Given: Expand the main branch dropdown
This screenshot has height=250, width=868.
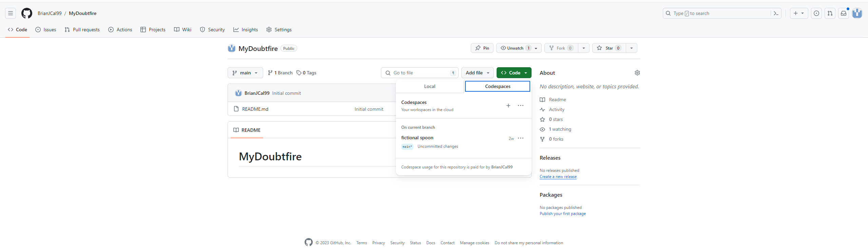Looking at the screenshot, I should [x=245, y=73].
